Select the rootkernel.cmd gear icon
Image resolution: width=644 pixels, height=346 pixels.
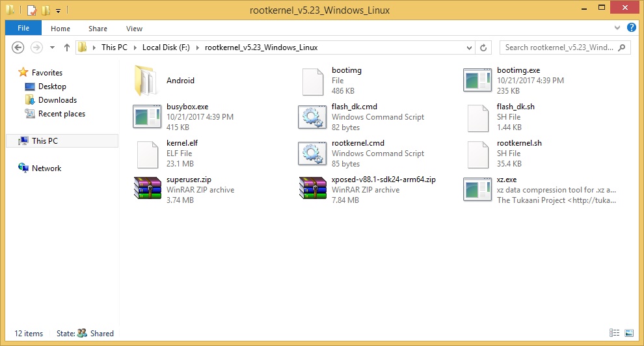point(312,154)
